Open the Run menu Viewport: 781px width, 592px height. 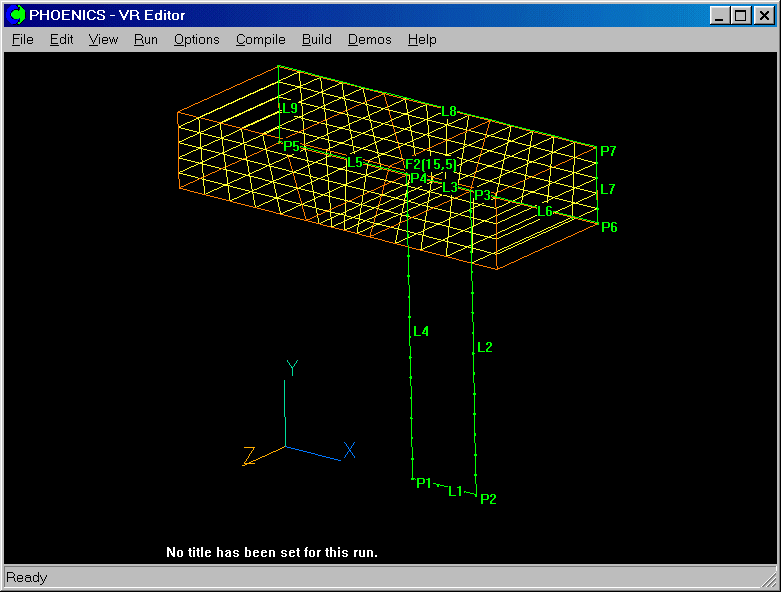coord(146,40)
